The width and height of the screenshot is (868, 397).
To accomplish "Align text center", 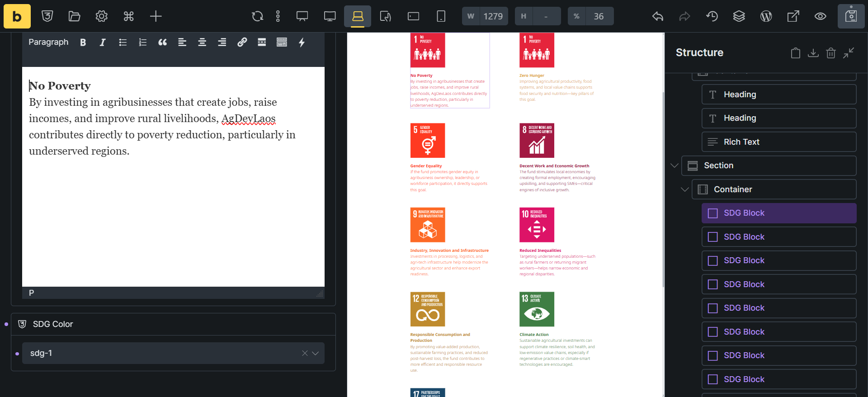I will coord(202,43).
